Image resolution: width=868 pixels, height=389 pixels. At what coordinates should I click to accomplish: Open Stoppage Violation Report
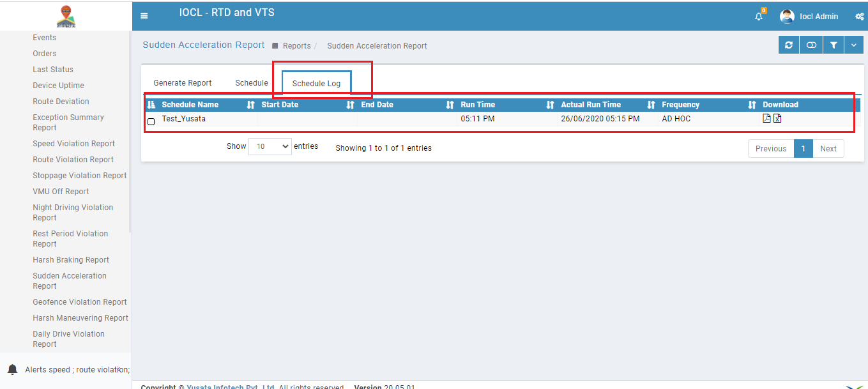80,176
